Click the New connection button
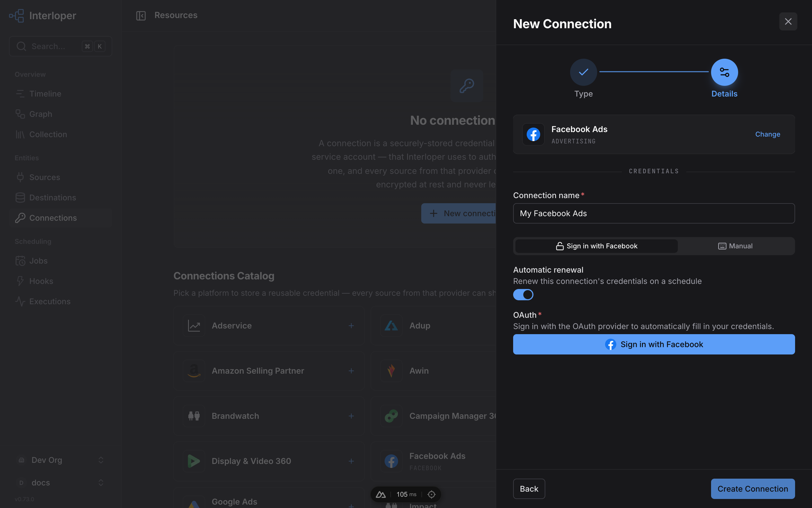This screenshot has height=508, width=812. point(459,213)
